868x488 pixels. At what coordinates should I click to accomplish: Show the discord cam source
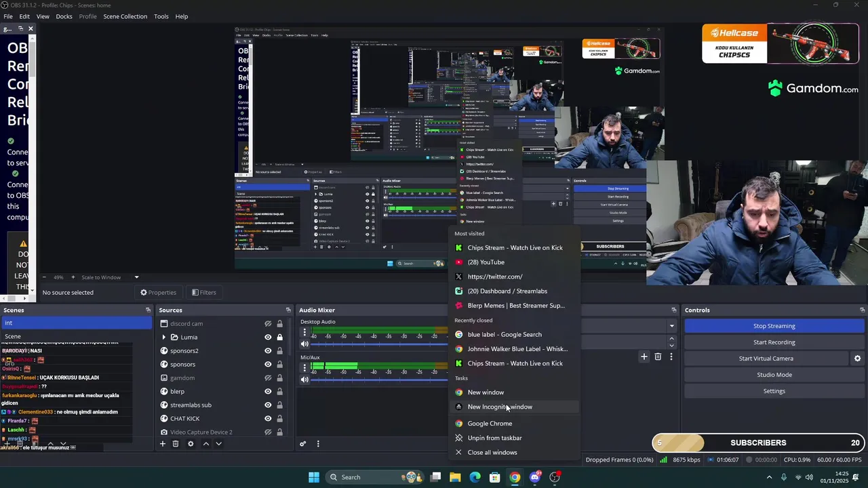[268, 324]
